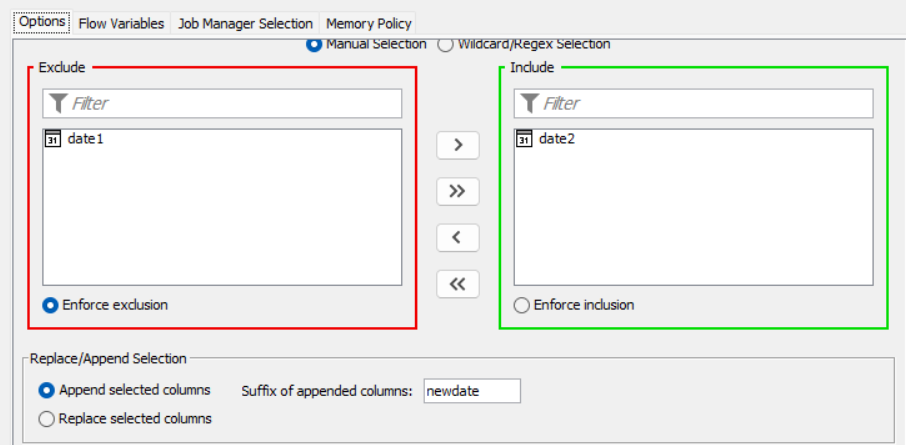Screen dimensions: 906x445
Task: Choose Replace selected columns option
Action: pyautogui.click(x=46, y=419)
